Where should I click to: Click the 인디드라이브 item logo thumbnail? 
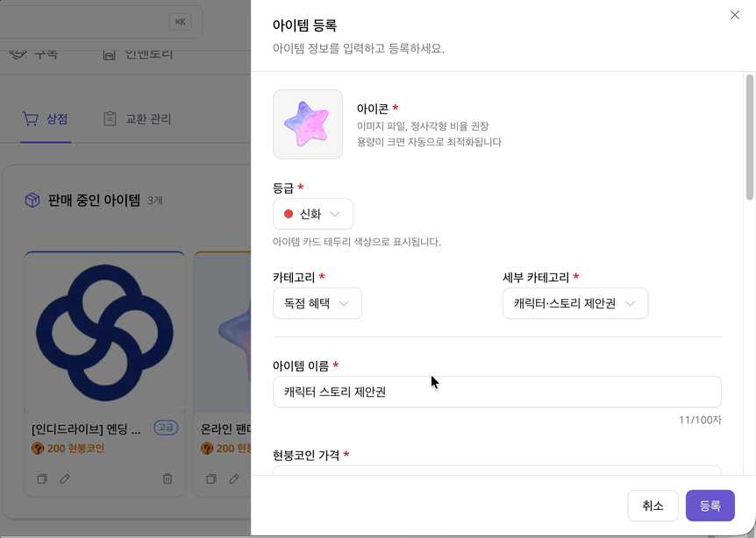104,332
